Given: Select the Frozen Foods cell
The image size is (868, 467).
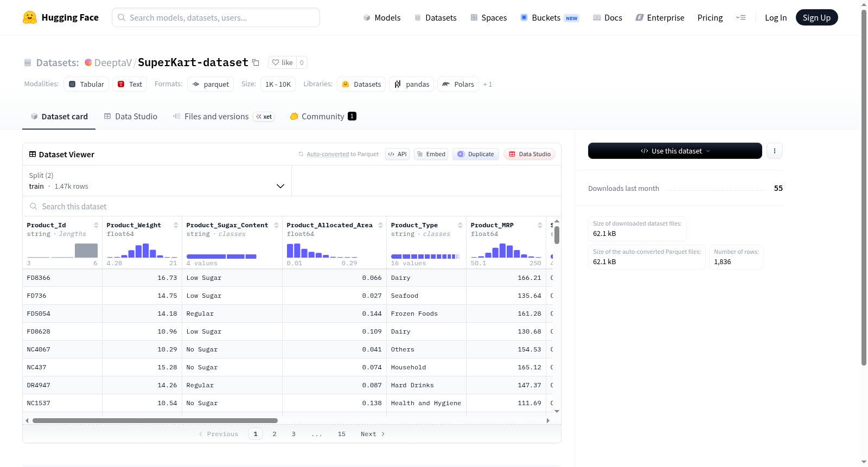Looking at the screenshot, I should (426, 314).
